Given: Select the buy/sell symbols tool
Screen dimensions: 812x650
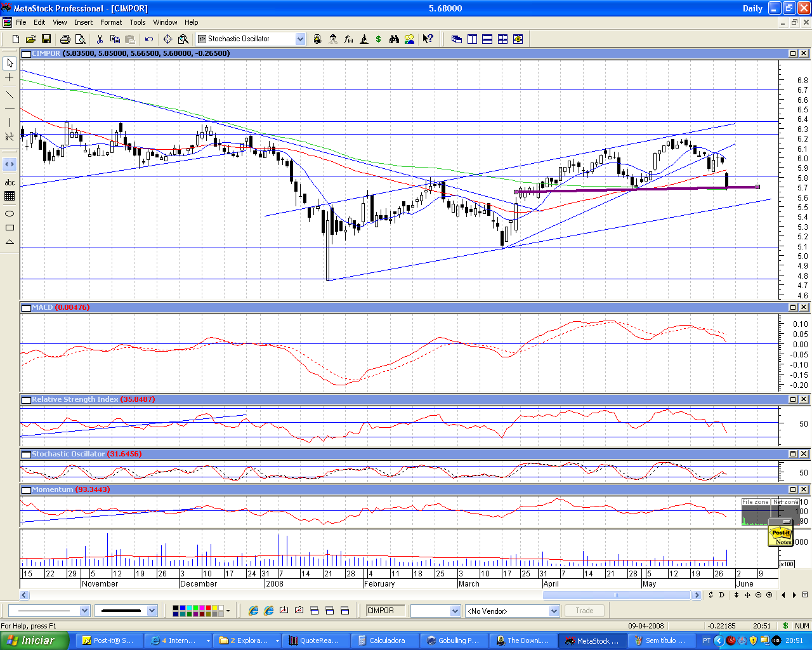Looking at the screenshot, I should click(10, 136).
